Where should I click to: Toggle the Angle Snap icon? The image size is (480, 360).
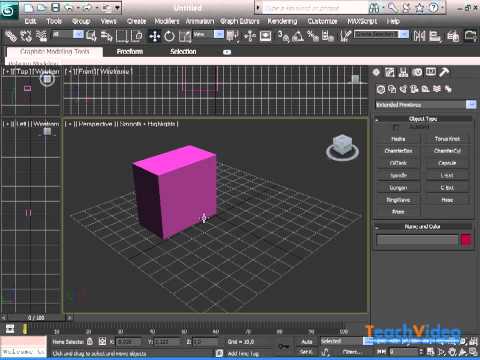pos(298,36)
